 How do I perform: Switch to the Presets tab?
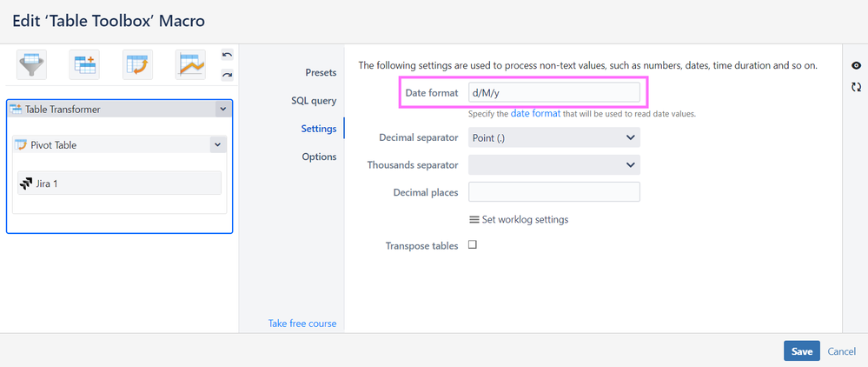point(321,73)
